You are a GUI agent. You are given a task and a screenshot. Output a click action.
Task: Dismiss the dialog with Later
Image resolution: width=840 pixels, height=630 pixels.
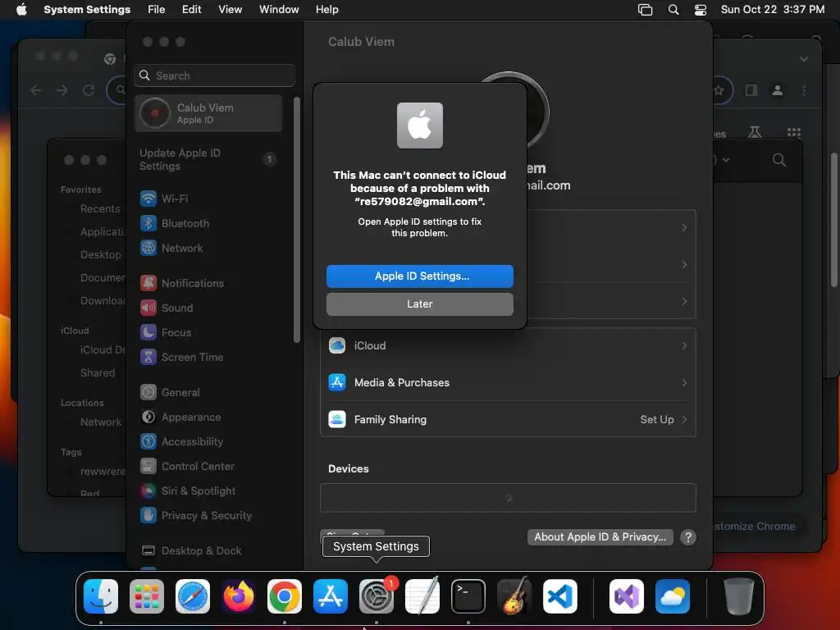[x=419, y=304]
